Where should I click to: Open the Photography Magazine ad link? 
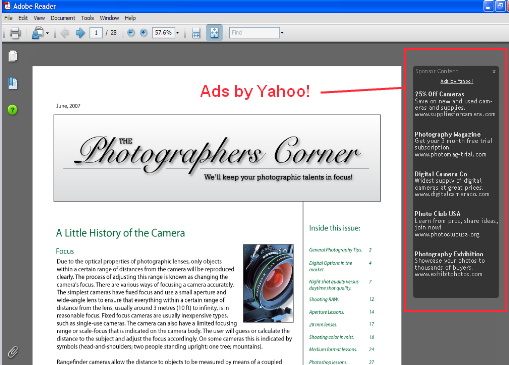click(x=447, y=134)
